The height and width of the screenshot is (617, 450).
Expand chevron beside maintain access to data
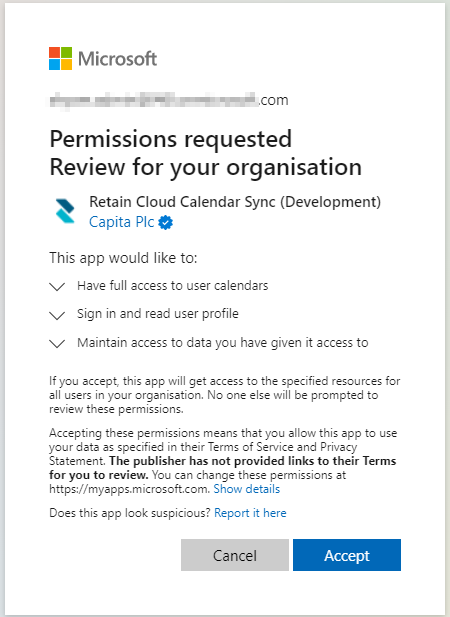[57, 344]
